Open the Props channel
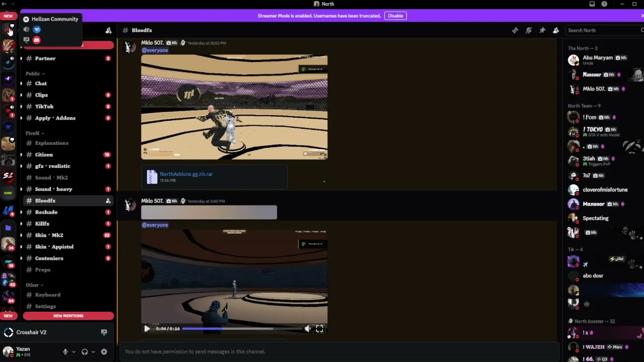Image resolution: width=644 pixels, height=362 pixels. tap(68, 270)
